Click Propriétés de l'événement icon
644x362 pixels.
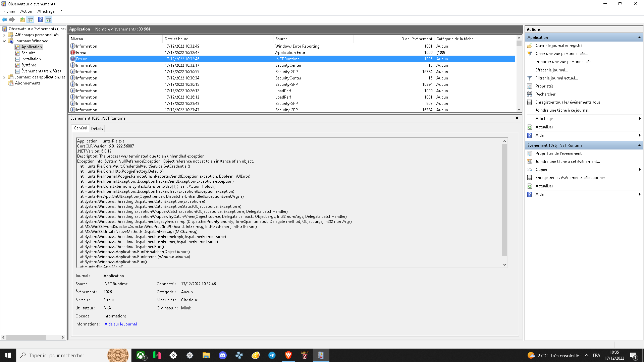click(x=530, y=154)
